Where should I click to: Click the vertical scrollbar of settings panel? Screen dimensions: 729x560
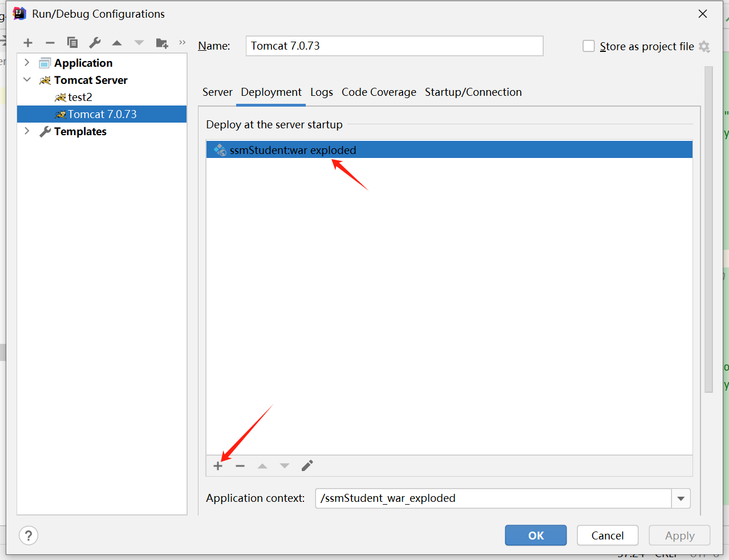(x=708, y=229)
